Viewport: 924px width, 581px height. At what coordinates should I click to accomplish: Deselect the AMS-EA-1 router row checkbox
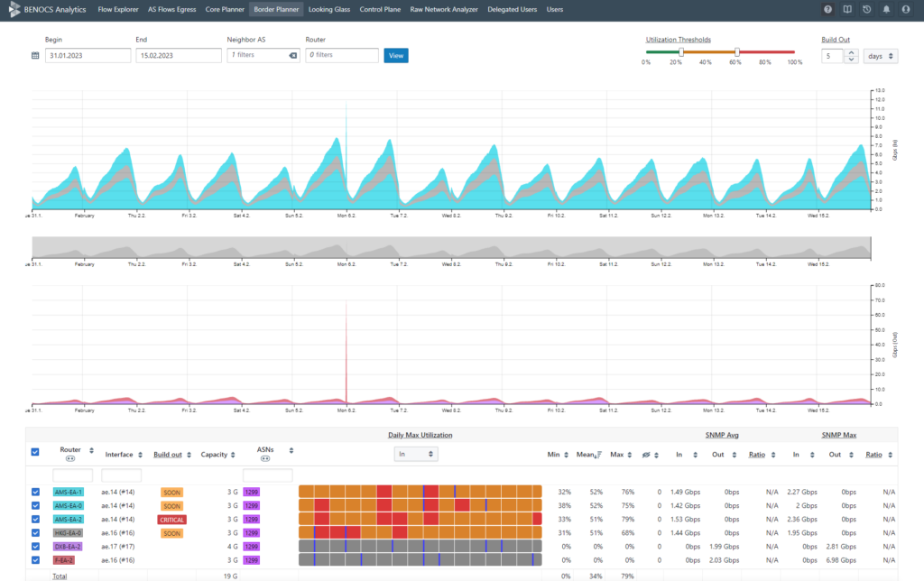(34, 493)
